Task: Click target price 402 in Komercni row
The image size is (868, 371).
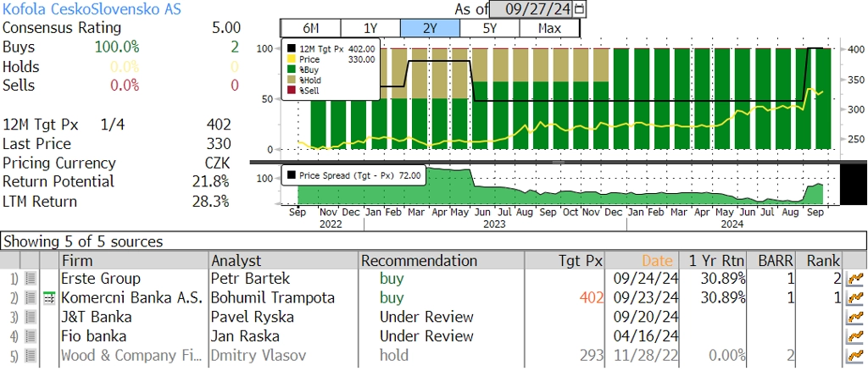Action: [591, 298]
